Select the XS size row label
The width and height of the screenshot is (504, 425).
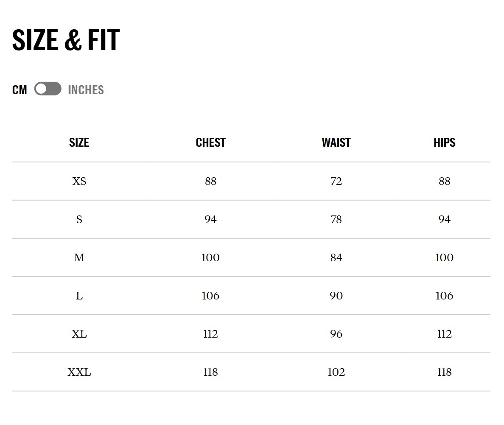pyautogui.click(x=79, y=182)
